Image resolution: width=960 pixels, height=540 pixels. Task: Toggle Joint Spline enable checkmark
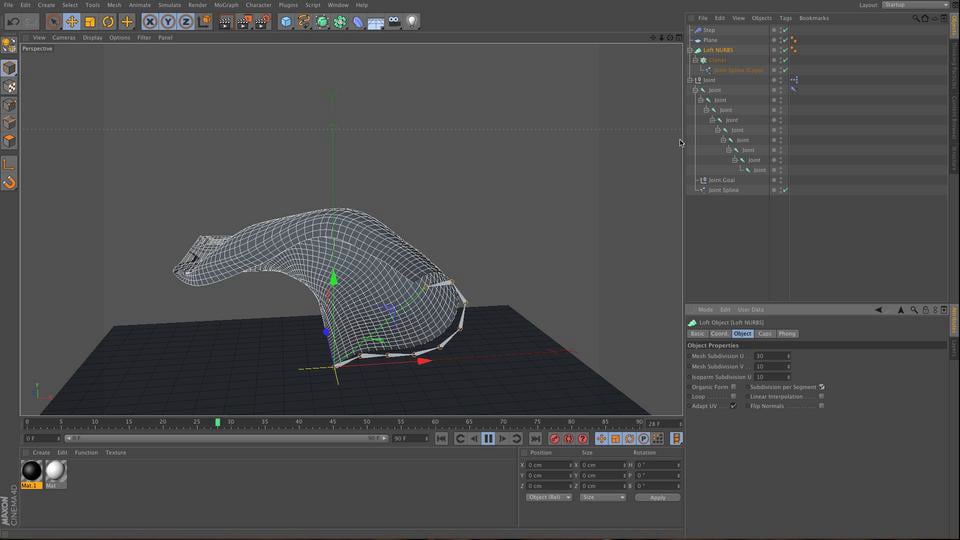click(786, 190)
